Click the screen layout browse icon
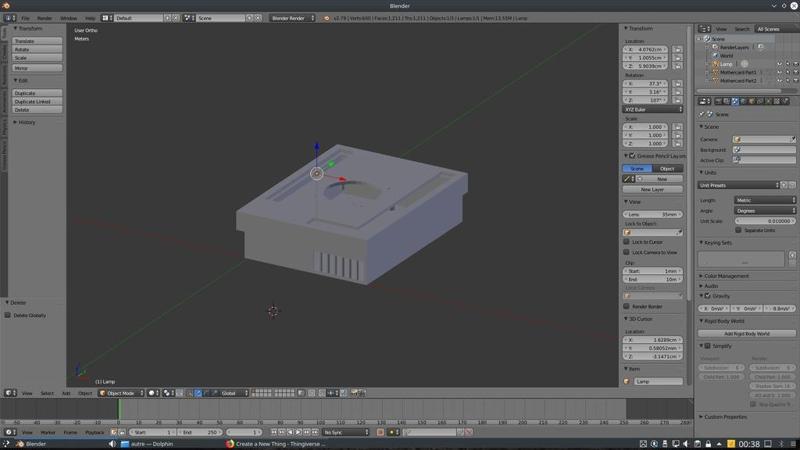Viewport: 800px width, 450px height. [106, 18]
